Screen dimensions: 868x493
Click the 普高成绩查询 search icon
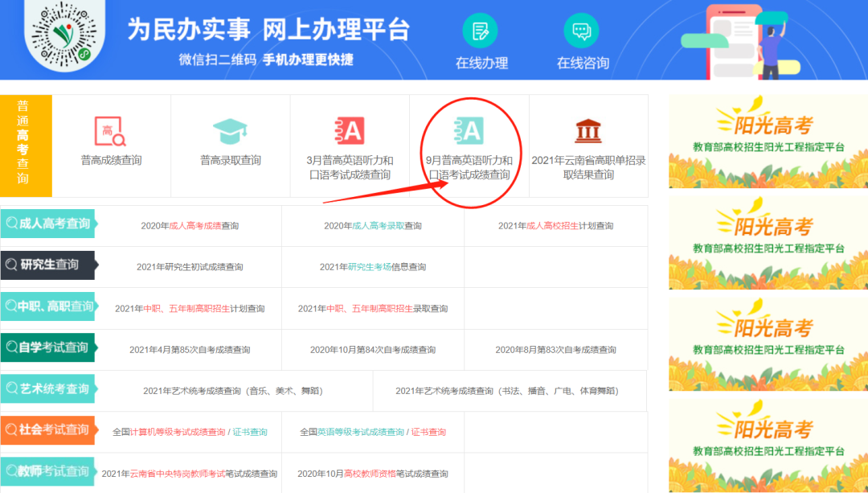[x=111, y=131]
